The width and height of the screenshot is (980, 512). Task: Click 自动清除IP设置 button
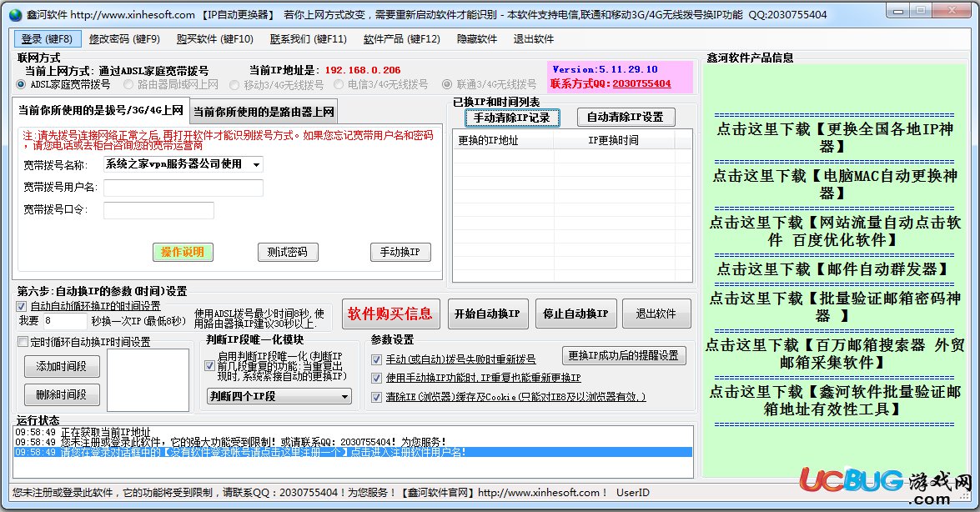[626, 117]
